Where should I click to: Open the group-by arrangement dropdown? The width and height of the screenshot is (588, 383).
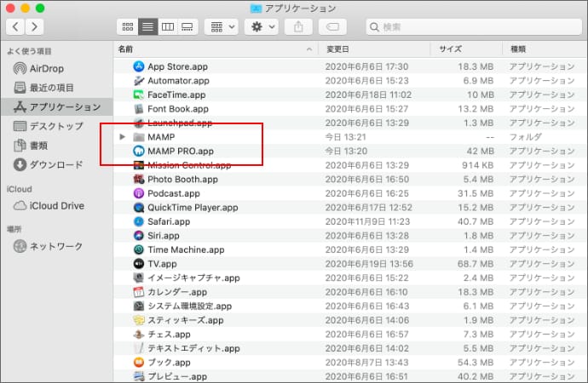pos(221,27)
